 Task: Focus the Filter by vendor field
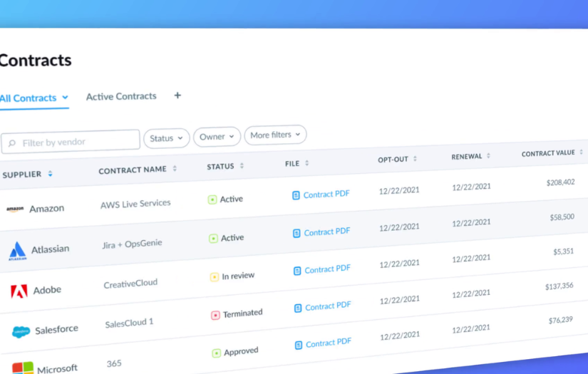(71, 142)
